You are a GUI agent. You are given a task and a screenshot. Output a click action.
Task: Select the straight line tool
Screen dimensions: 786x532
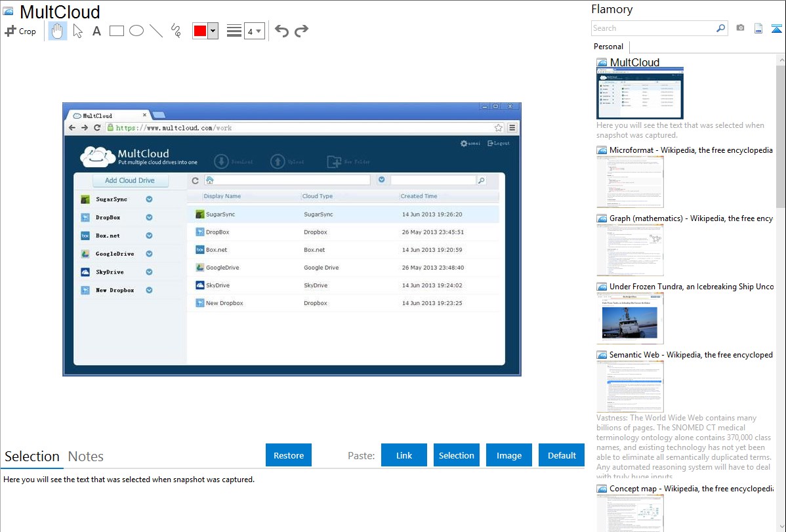coord(156,31)
